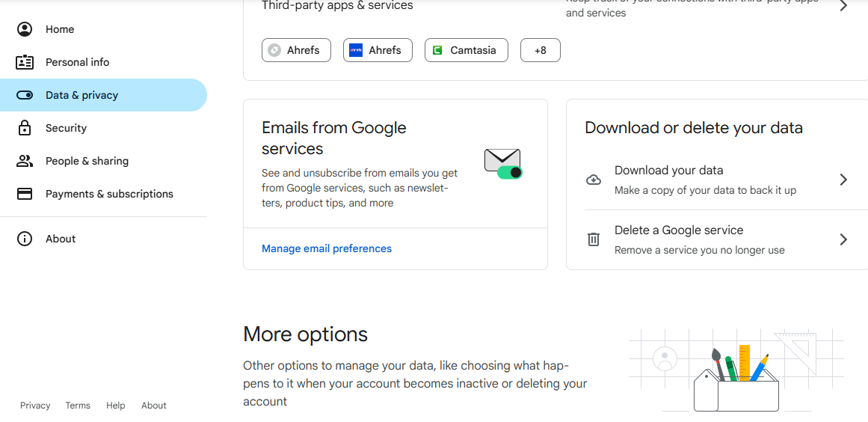Viewport: 868px width, 422px height.
Task: Open the Security menu item
Action: click(66, 128)
